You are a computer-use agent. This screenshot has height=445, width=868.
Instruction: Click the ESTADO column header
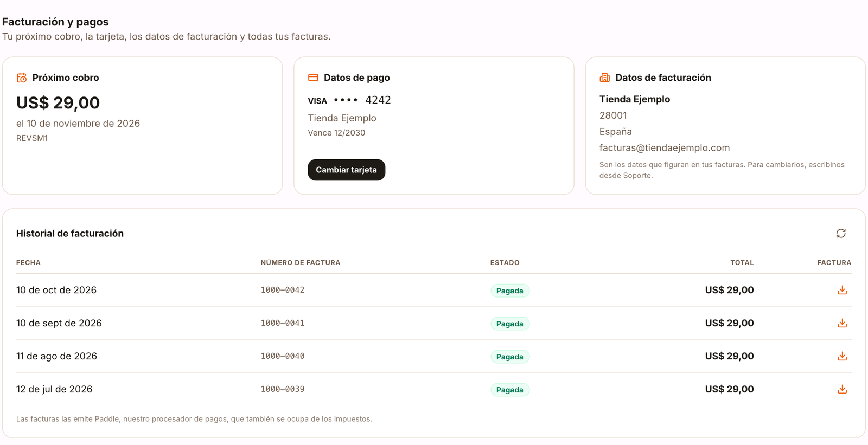[505, 262]
